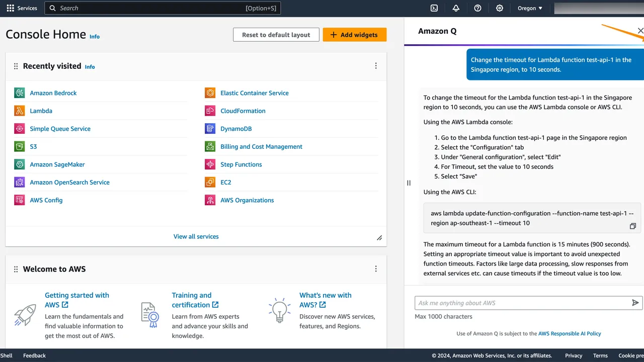Open Feedback in the footer
The width and height of the screenshot is (644, 362).
pyautogui.click(x=34, y=355)
